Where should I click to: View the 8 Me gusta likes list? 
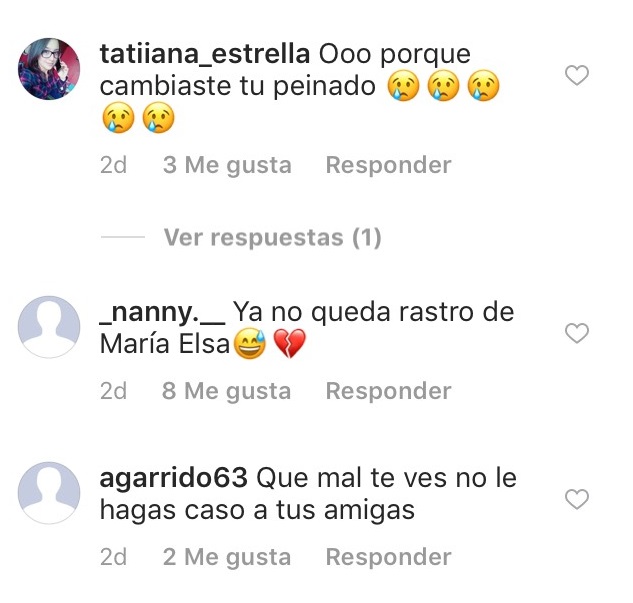click(x=226, y=392)
